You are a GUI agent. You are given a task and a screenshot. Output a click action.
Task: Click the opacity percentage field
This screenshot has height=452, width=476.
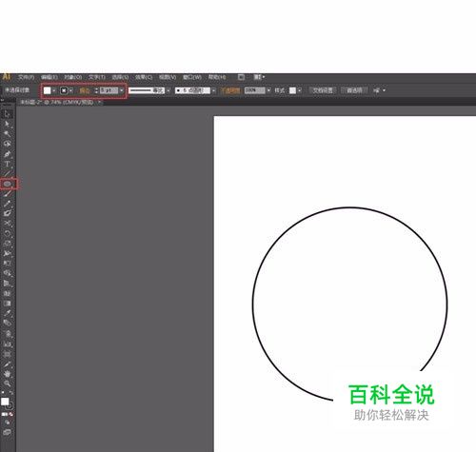tap(255, 90)
